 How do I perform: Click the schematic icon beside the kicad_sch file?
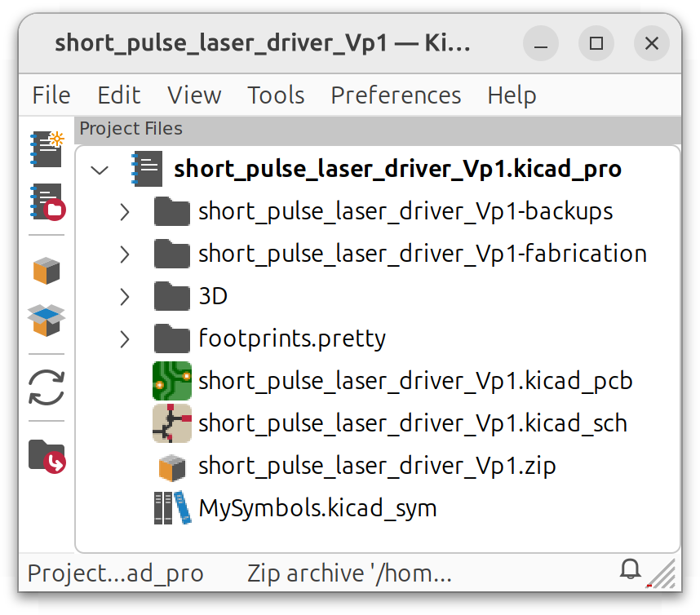[171, 423]
